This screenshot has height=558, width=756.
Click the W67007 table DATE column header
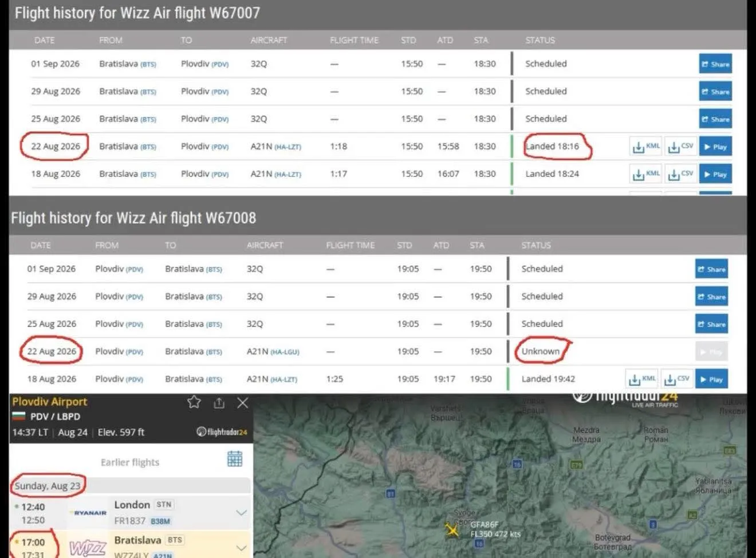pyautogui.click(x=45, y=40)
